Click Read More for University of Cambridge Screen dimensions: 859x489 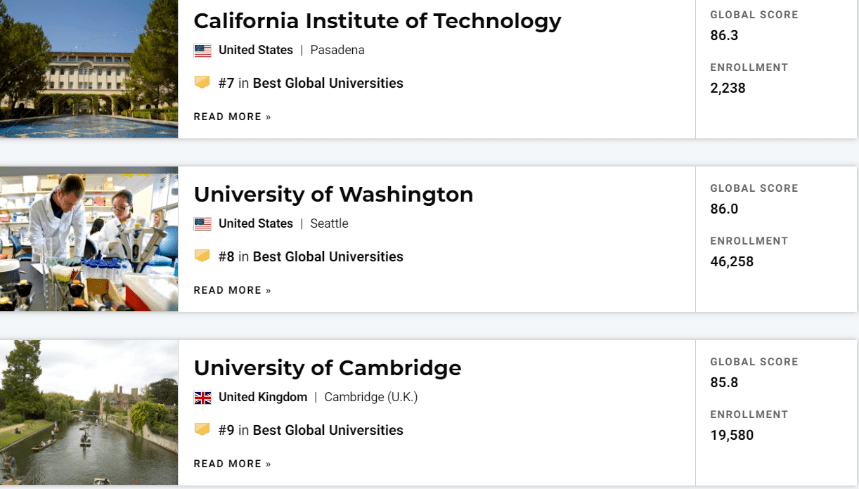pyautogui.click(x=232, y=464)
